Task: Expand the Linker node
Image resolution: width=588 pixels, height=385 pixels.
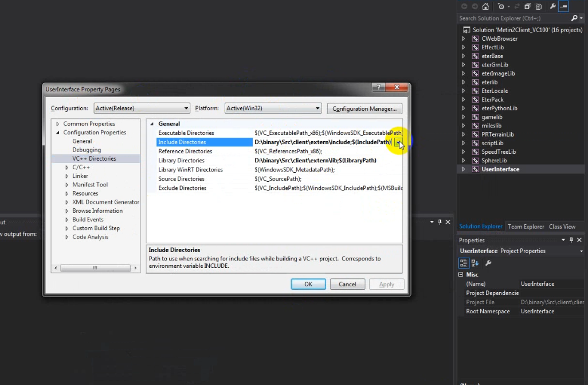Action: [66, 176]
